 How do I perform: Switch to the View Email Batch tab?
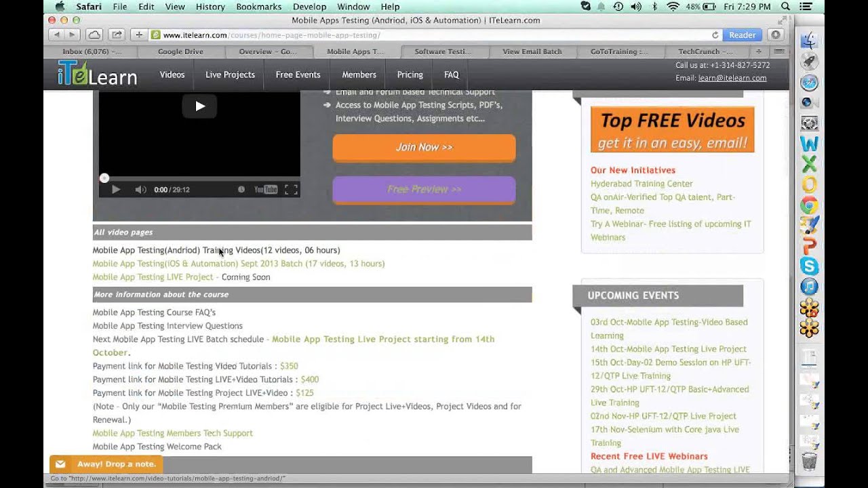[532, 52]
